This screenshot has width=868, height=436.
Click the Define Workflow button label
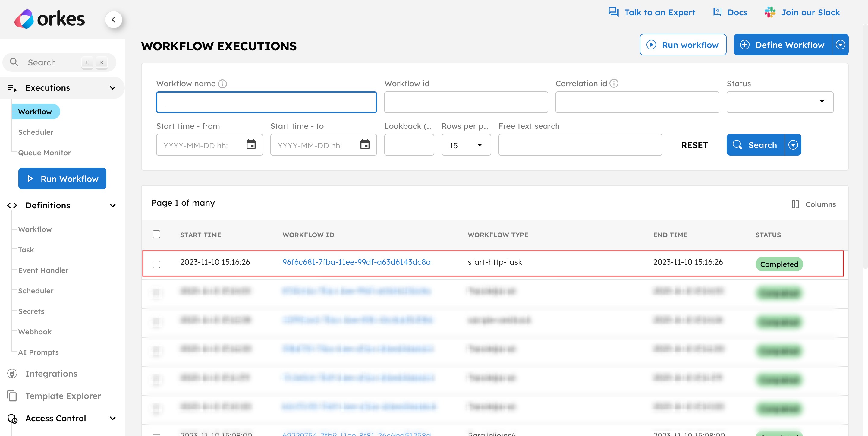(x=790, y=45)
